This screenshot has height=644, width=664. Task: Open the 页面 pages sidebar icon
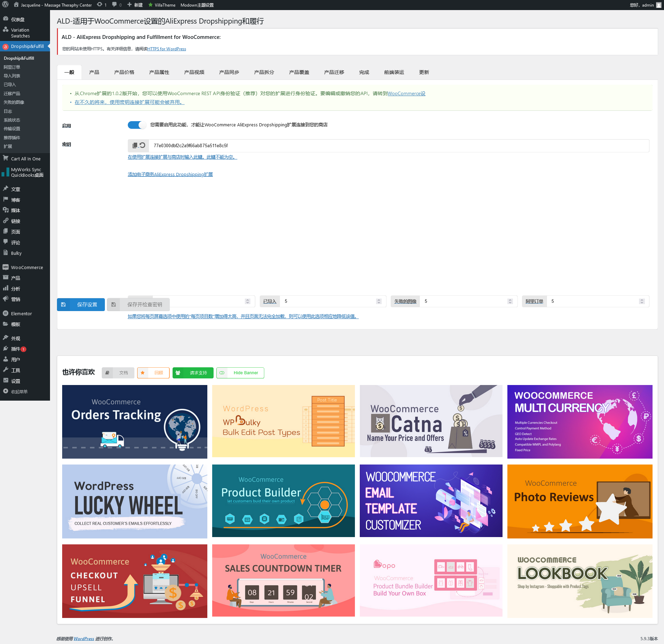pos(6,232)
